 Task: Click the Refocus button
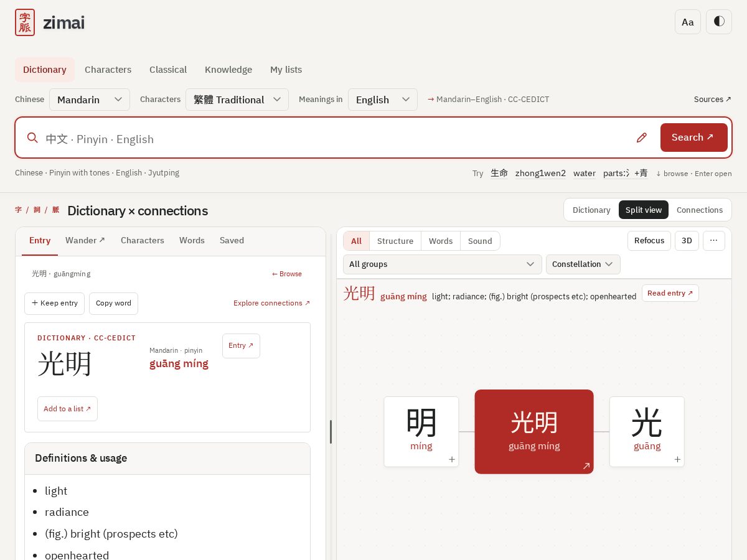(649, 241)
